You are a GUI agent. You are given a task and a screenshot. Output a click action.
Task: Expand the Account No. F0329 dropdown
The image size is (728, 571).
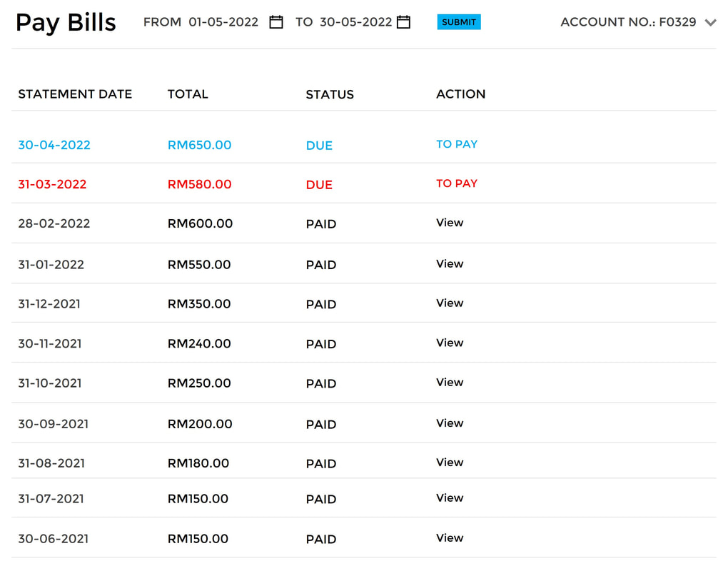[710, 22]
